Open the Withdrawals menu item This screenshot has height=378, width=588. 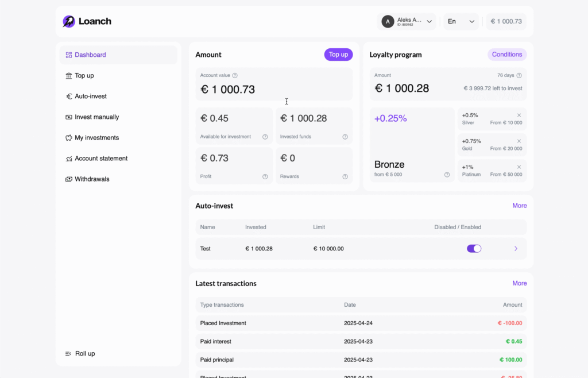[x=92, y=179]
